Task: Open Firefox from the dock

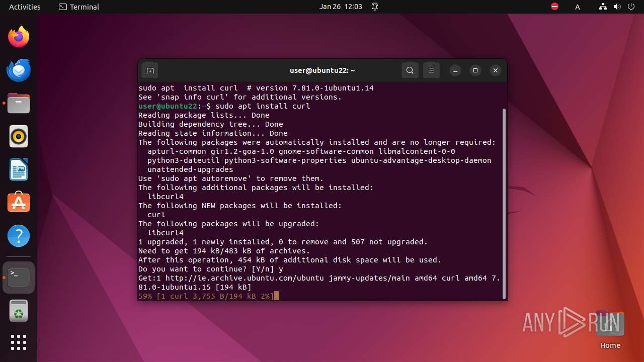Action: pos(19,37)
